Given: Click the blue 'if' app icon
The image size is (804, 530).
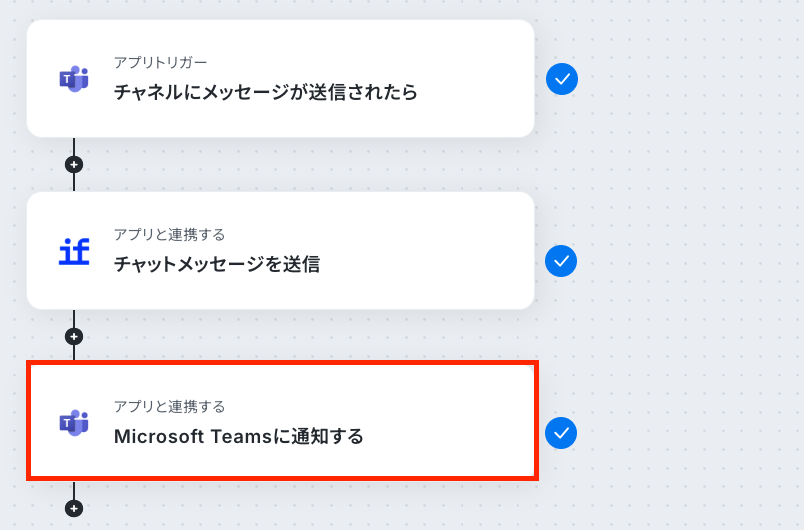Looking at the screenshot, I should coord(74,252).
